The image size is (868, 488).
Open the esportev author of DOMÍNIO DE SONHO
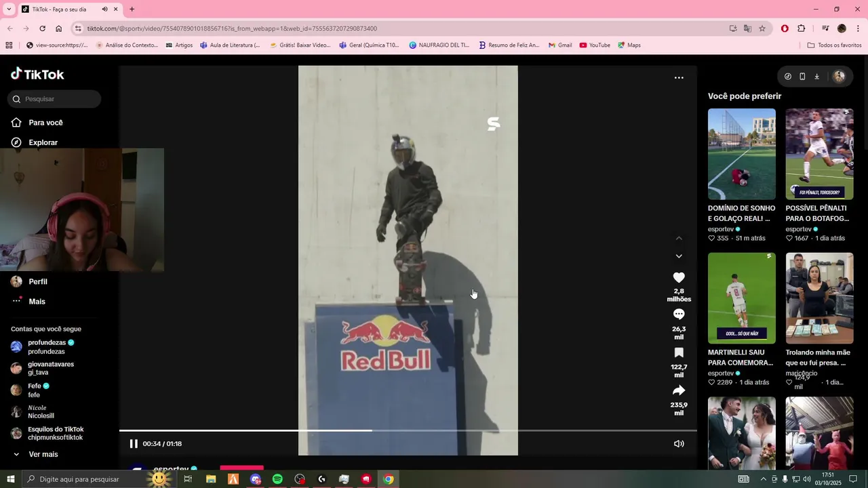click(x=721, y=229)
